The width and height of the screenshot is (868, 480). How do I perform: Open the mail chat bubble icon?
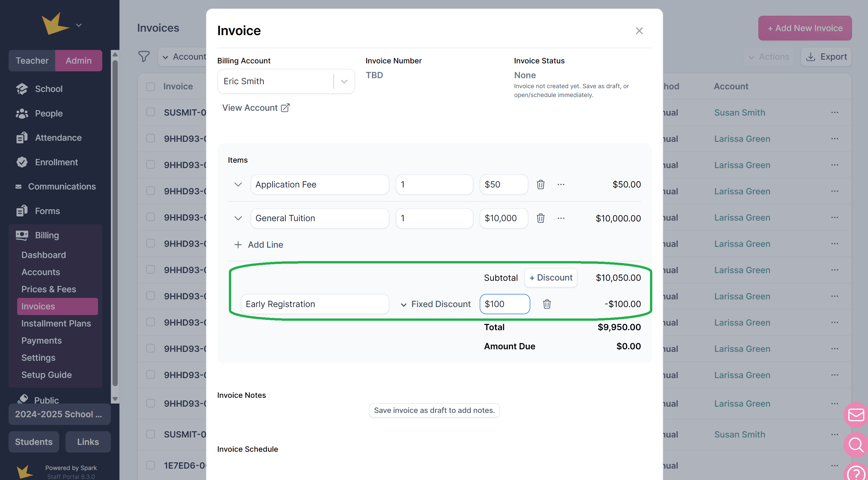[855, 415]
